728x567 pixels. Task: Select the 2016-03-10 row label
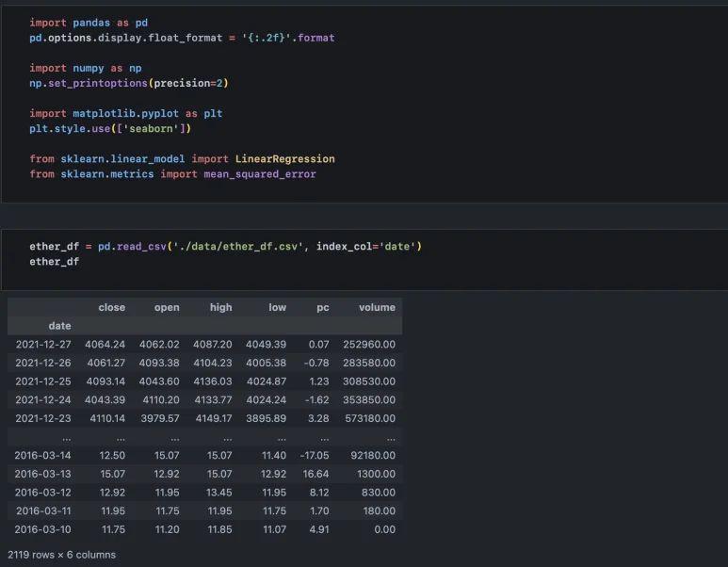click(x=43, y=529)
